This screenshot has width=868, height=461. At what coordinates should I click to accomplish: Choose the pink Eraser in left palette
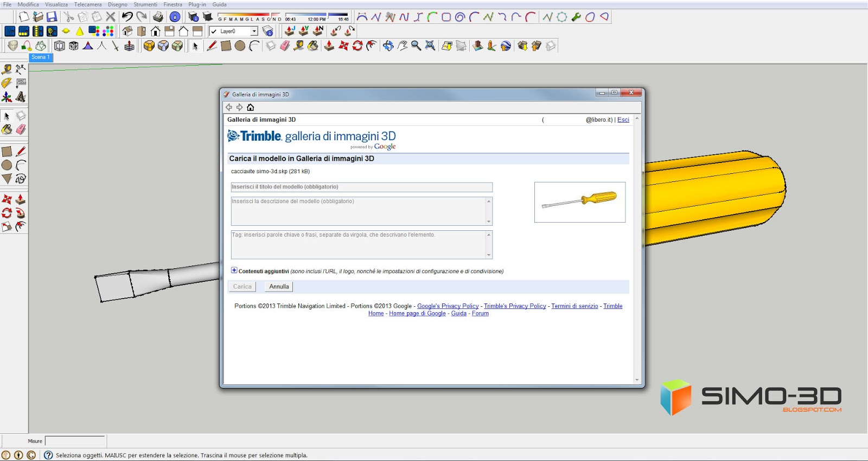(x=21, y=129)
